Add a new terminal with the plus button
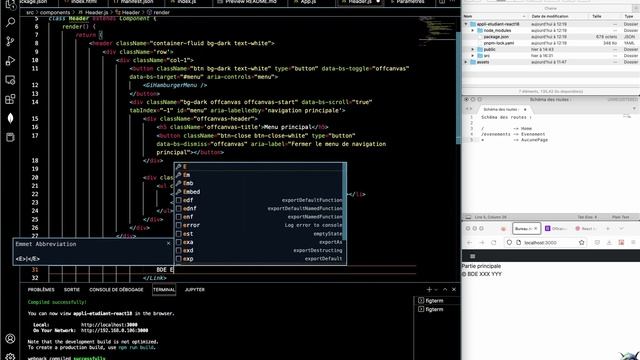Screen dimensions: 640x360 click(429, 289)
